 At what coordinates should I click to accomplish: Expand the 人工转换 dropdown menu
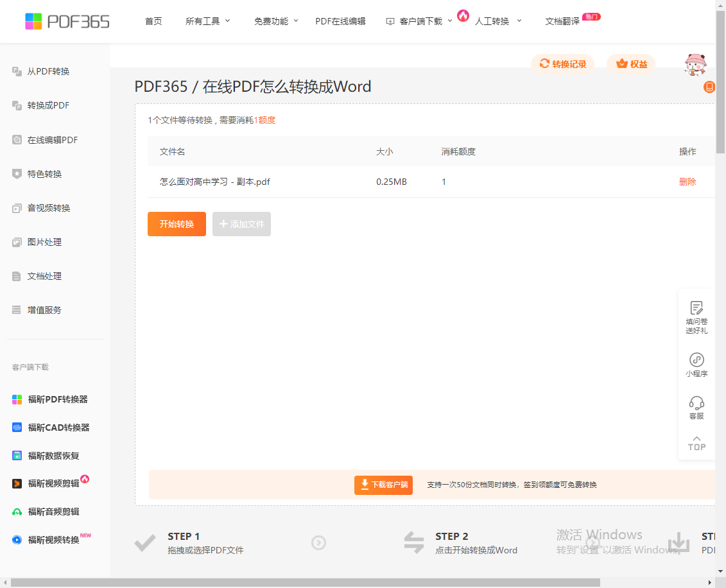click(x=498, y=21)
